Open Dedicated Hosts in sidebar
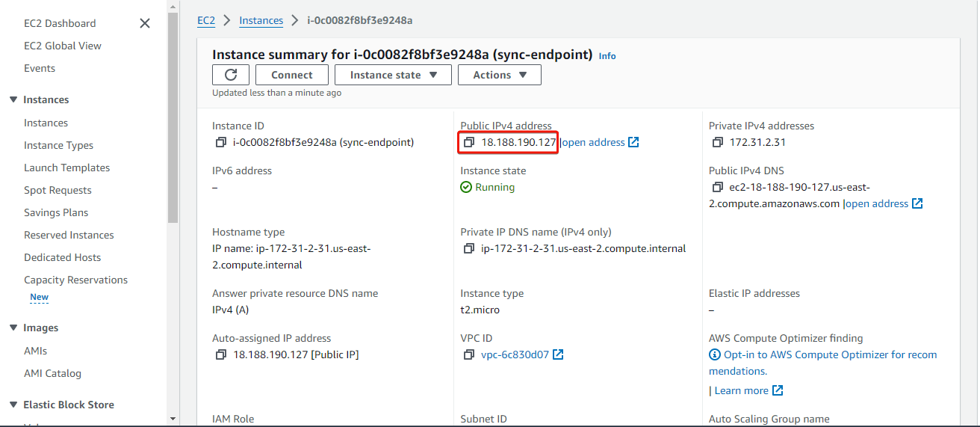Image resolution: width=980 pixels, height=427 pixels. pos(62,257)
